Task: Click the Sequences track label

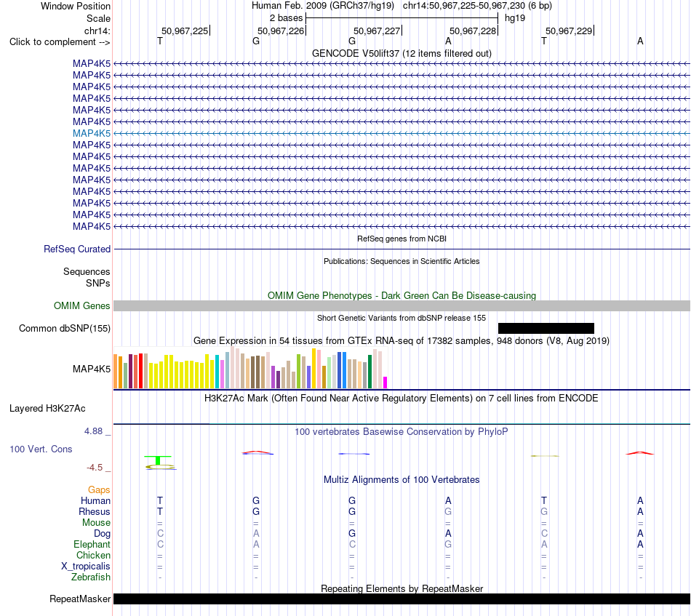Action: click(x=87, y=271)
